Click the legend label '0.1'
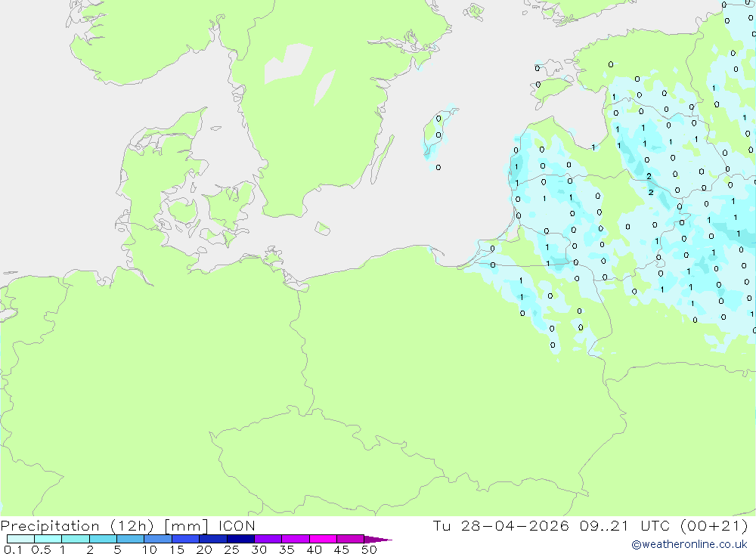Viewport: 756px width, 554px height. (x=13, y=549)
